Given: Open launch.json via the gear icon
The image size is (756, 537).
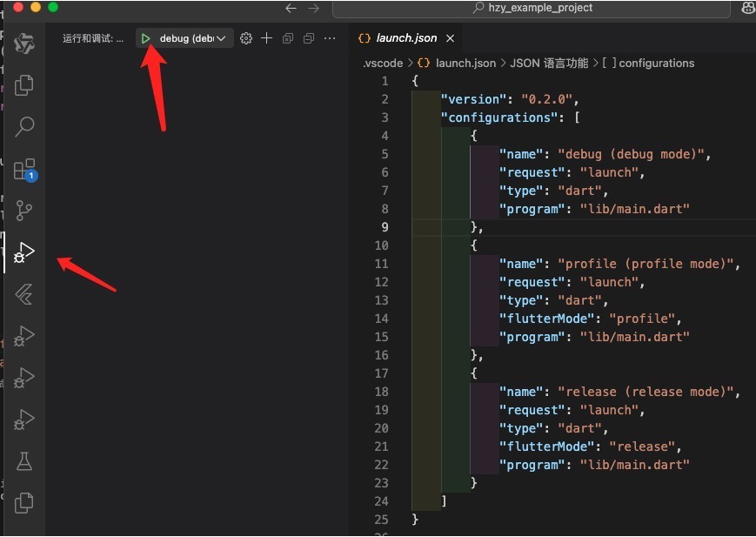Looking at the screenshot, I should (246, 38).
